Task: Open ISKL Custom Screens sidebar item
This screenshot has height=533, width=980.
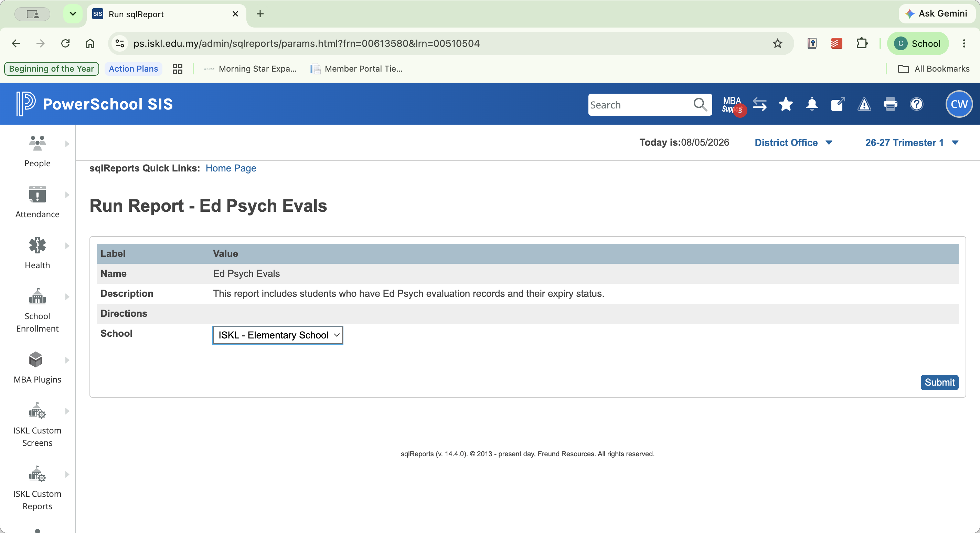Action: (x=37, y=425)
